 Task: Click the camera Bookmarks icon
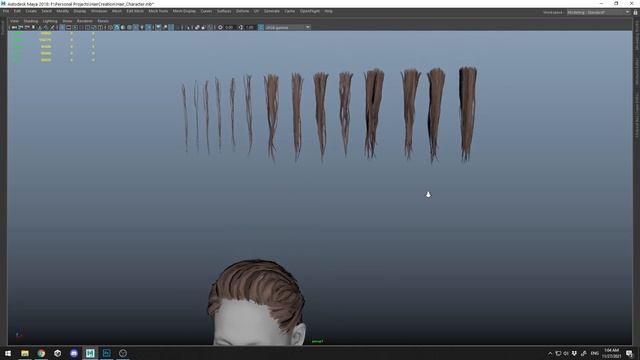coord(33,27)
